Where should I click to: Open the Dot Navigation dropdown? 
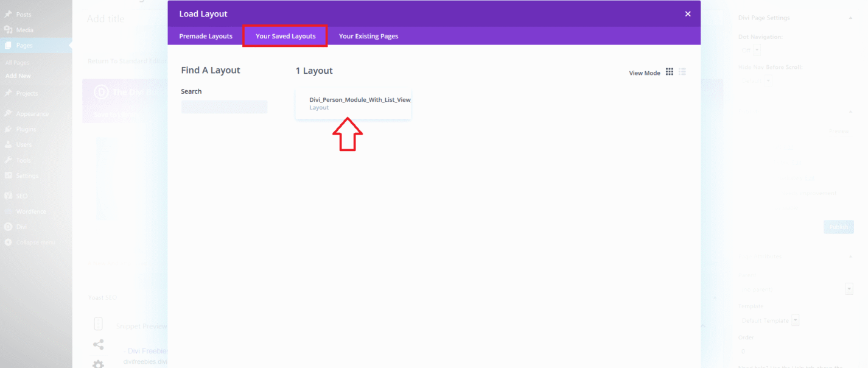click(756, 49)
